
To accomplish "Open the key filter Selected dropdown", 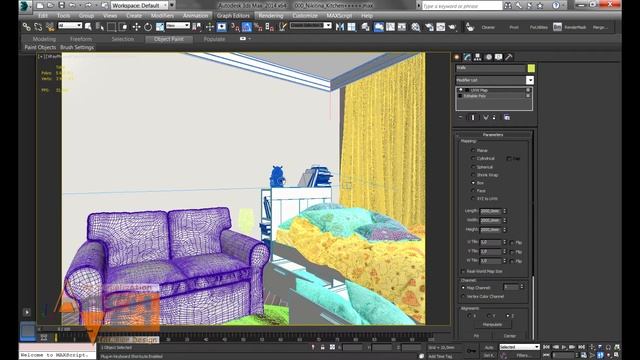I will click(x=519, y=347).
